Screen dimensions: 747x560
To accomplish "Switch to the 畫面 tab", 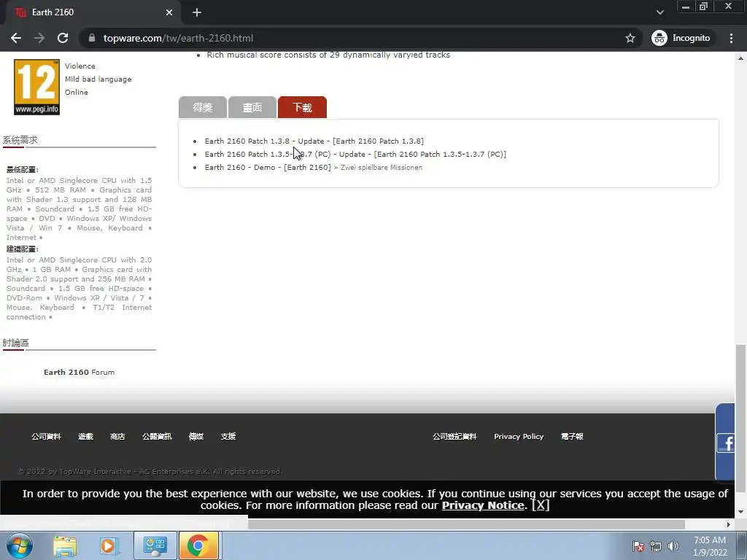I will tap(252, 107).
